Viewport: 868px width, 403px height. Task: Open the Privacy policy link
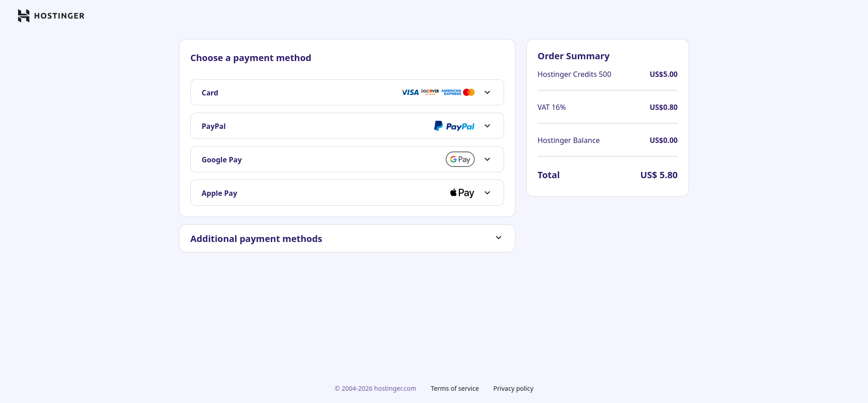tap(513, 389)
